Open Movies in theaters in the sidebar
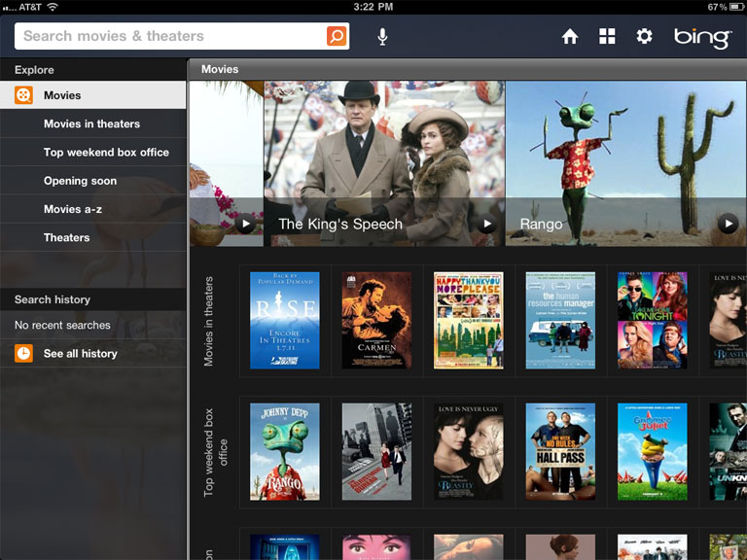 pos(93,123)
